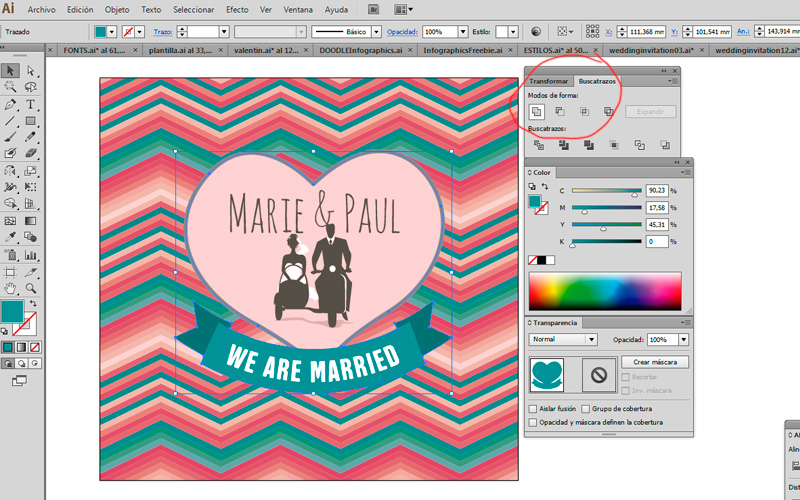Select the Type (T) tool
Image resolution: width=800 pixels, height=500 pixels.
tap(31, 105)
